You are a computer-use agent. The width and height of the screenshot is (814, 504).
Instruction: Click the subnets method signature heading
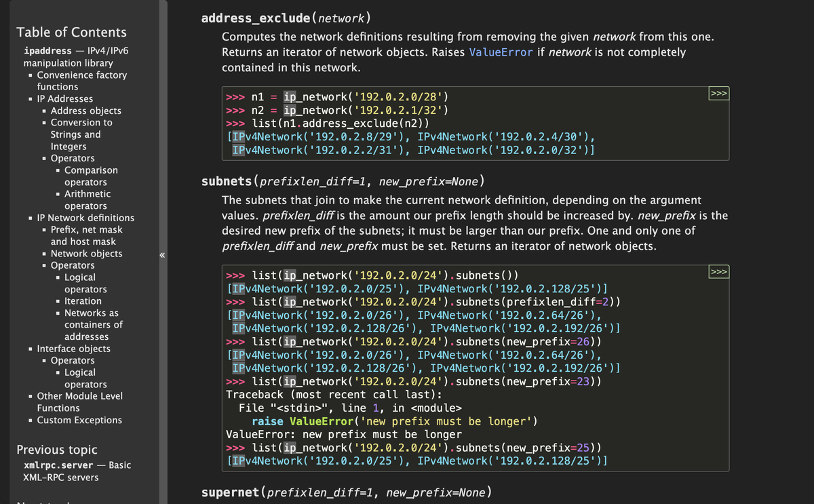pos(343,181)
